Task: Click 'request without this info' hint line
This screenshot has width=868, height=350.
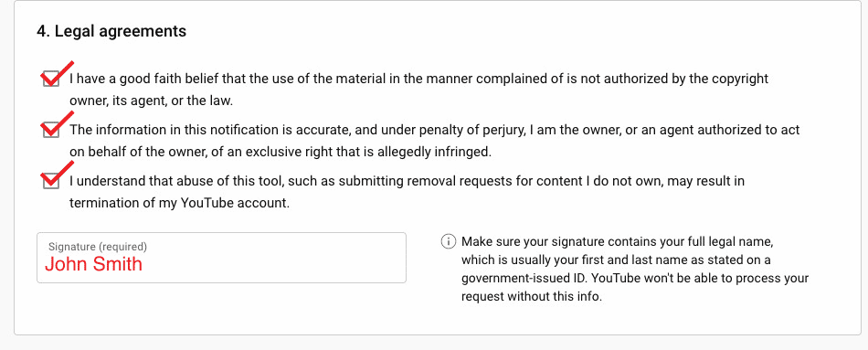Action: pos(532,296)
